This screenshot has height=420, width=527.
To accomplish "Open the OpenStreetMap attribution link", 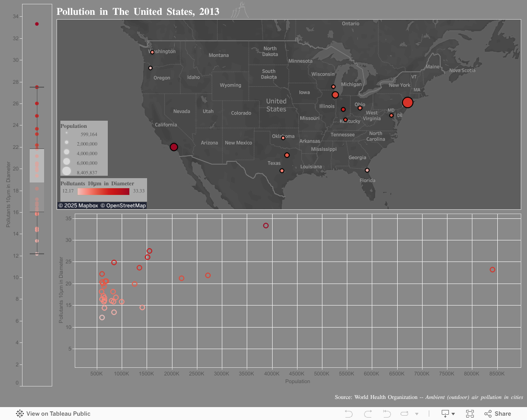I will point(123,205).
